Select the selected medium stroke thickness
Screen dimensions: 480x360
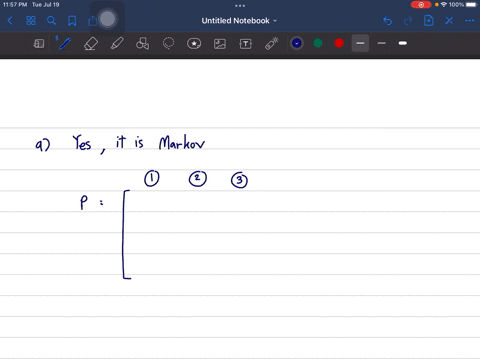360,43
